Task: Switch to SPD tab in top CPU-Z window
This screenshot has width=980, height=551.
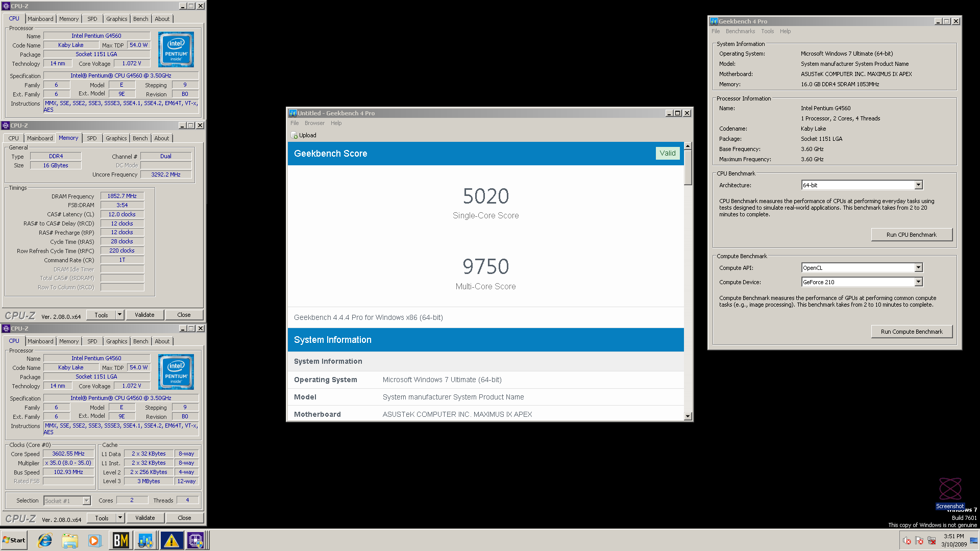Action: coord(92,19)
